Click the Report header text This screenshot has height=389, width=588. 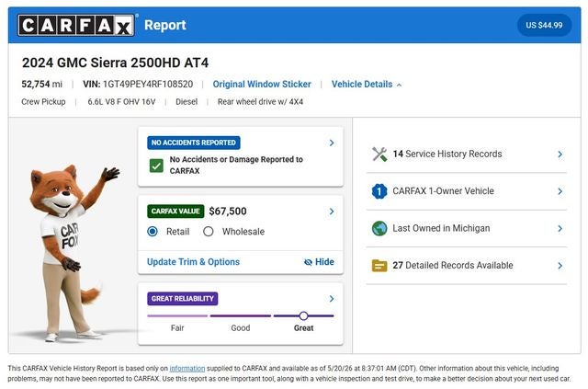coord(165,25)
